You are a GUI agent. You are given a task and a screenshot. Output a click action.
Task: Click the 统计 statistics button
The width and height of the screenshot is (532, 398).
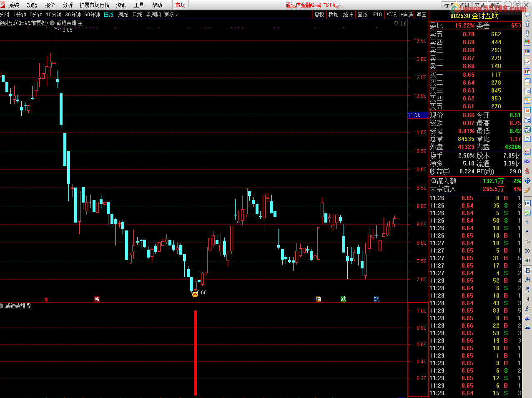[348, 15]
